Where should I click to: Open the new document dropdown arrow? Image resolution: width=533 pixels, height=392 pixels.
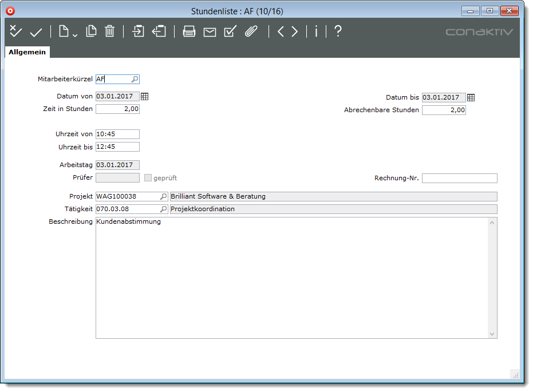75,35
